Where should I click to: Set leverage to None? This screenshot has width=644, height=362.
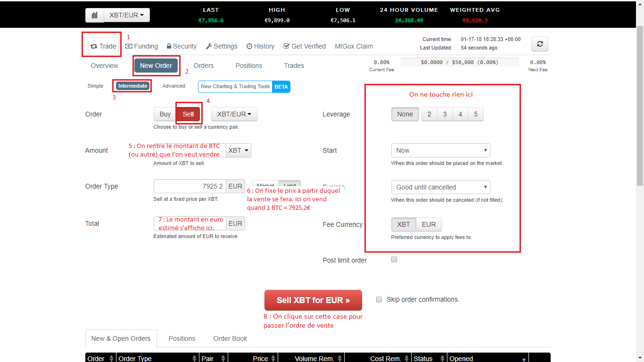point(405,114)
